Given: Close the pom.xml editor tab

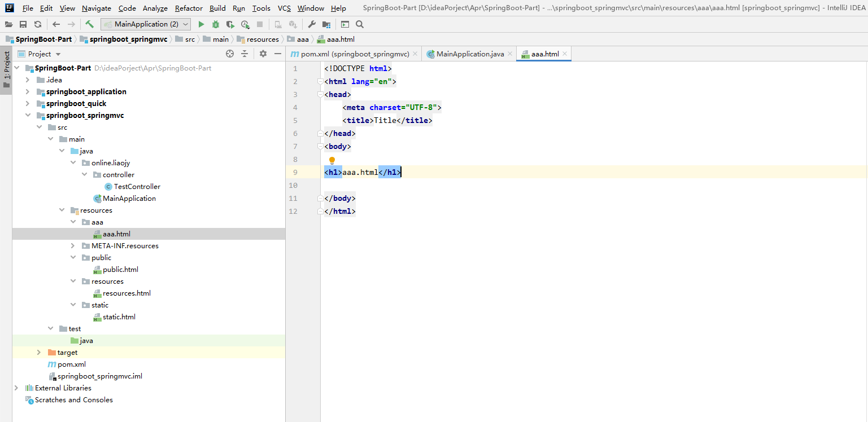Looking at the screenshot, I should point(415,54).
